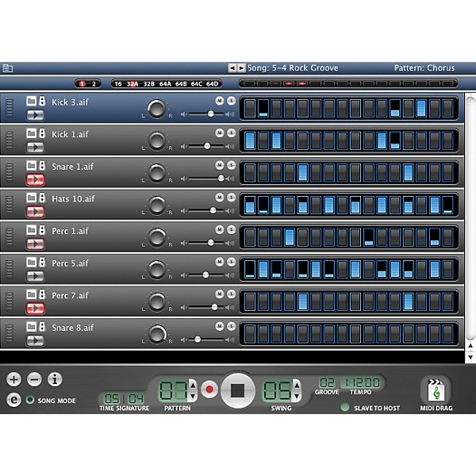Toggle first step of Kick 1.aif

click(x=250, y=140)
